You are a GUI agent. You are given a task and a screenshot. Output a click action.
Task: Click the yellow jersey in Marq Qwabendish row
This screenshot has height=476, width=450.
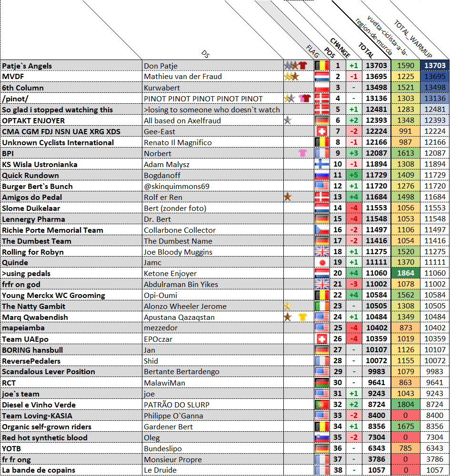[303, 317]
